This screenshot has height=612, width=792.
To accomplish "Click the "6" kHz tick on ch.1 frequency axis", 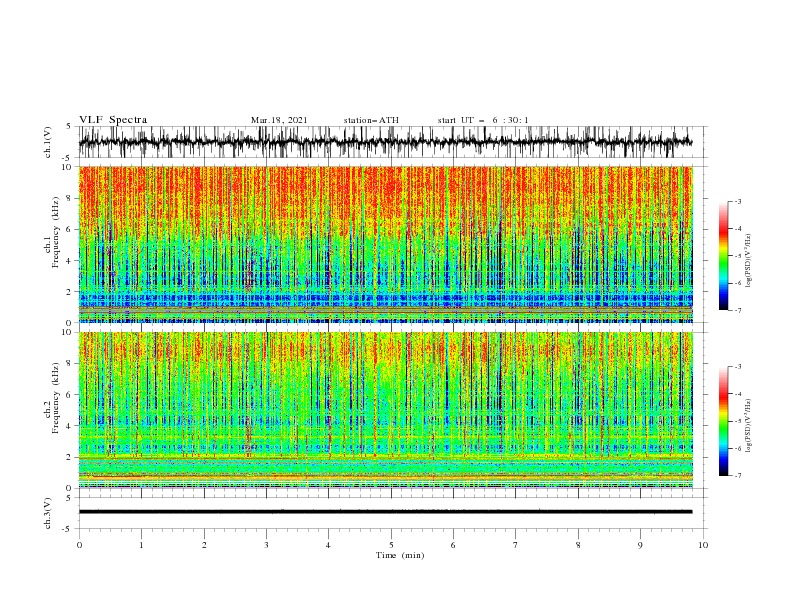I will [71, 229].
